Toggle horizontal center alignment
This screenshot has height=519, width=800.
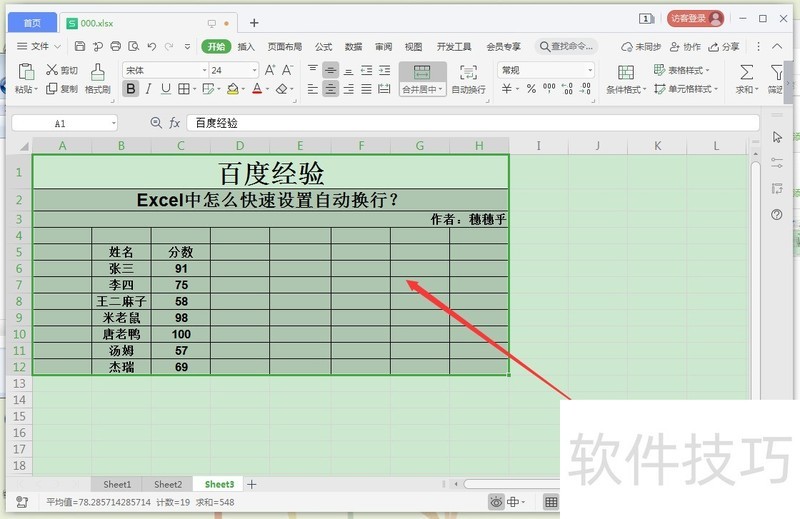point(331,89)
